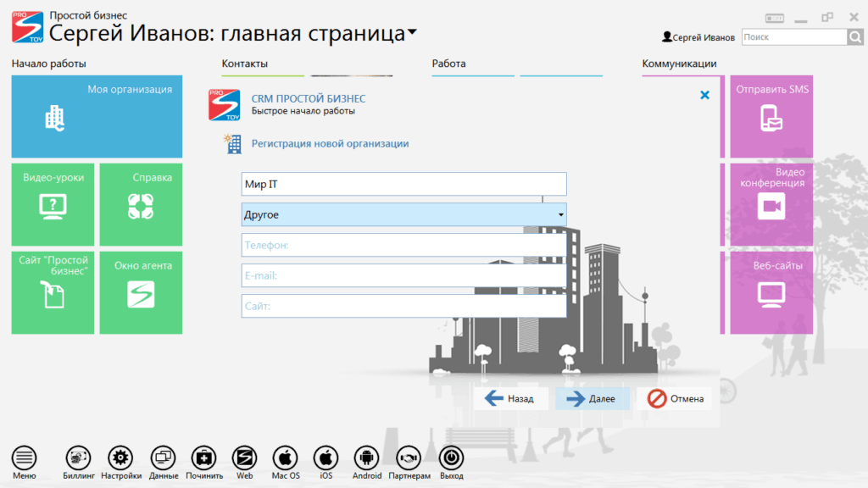Click the Быстрое начало работы subtitle
The height and width of the screenshot is (488, 868).
point(303,111)
